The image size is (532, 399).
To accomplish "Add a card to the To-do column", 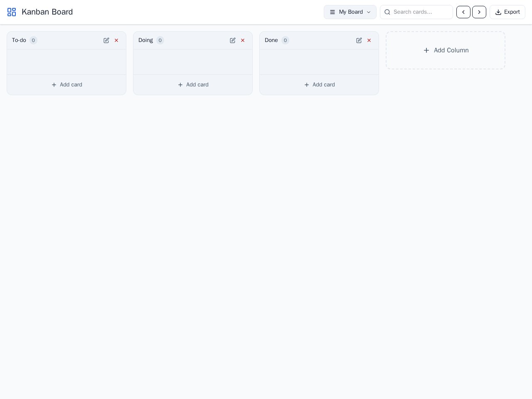I will click(x=66, y=85).
